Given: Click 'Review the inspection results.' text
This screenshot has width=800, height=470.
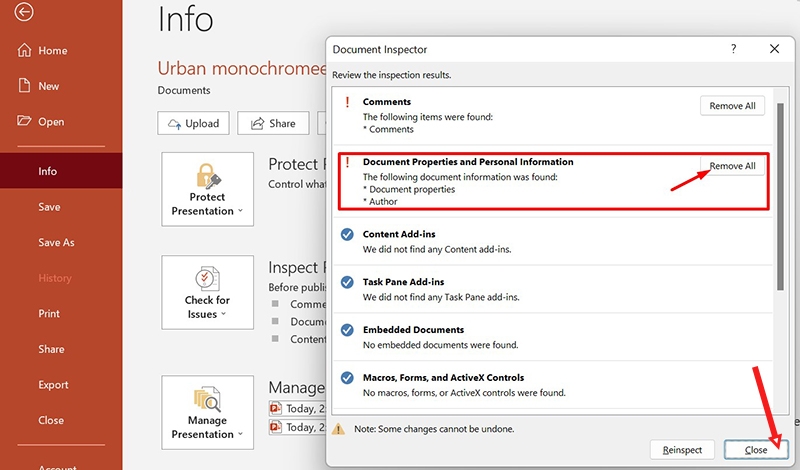Looking at the screenshot, I should [x=392, y=75].
